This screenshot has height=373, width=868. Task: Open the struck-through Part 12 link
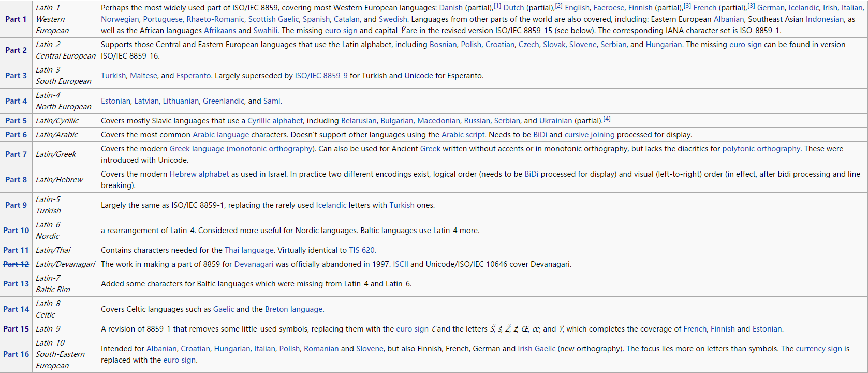[x=16, y=264]
